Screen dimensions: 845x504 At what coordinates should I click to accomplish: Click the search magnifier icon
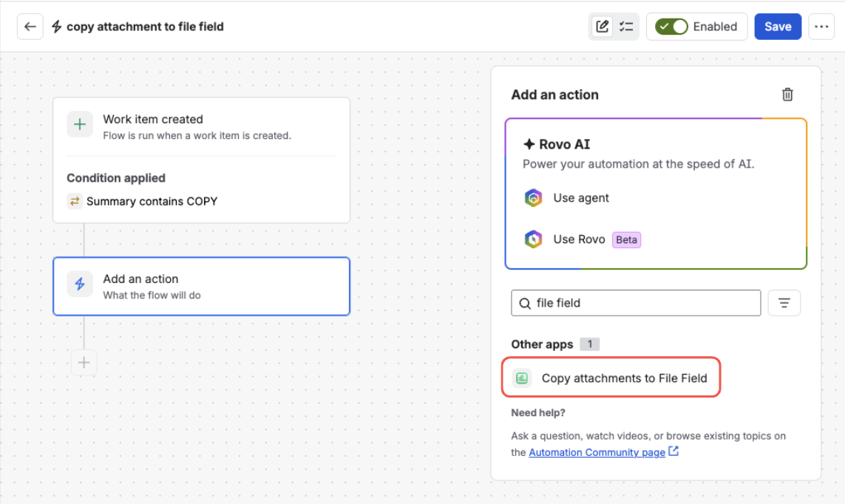point(525,304)
